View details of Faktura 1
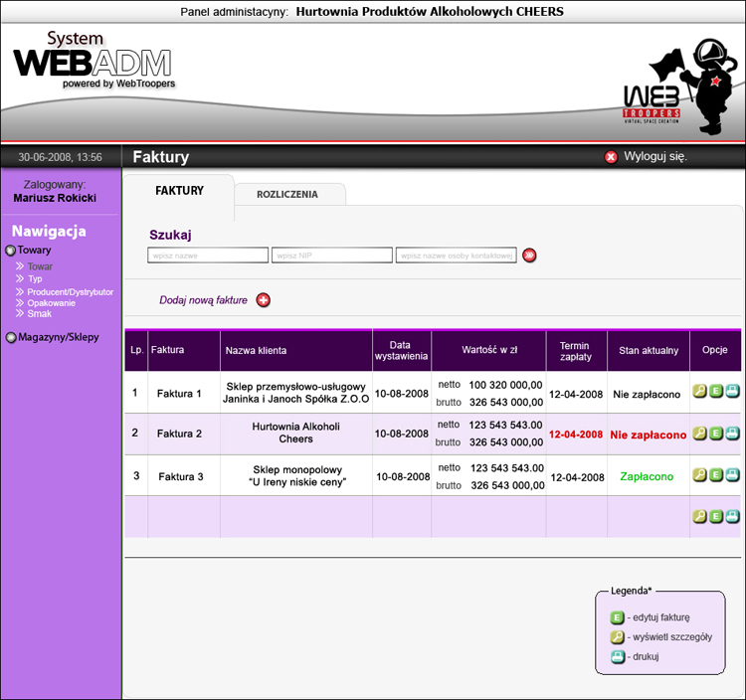Screen dimensions: 746x700 pos(699,393)
